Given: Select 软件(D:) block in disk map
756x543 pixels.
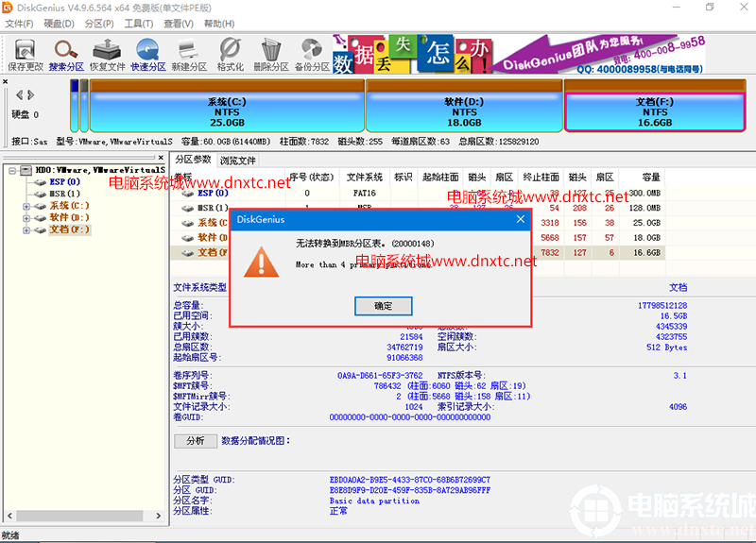Looking at the screenshot, I should 464,106.
